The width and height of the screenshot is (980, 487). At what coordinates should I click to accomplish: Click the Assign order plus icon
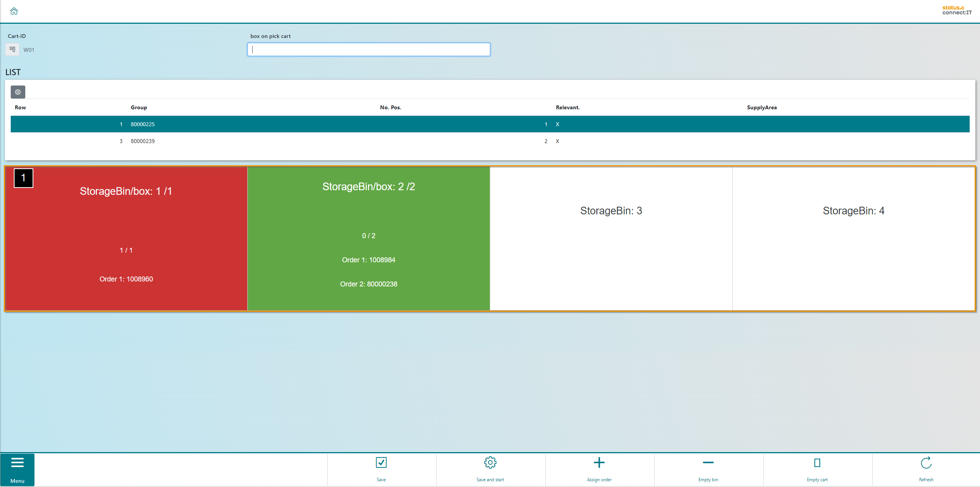click(x=599, y=463)
